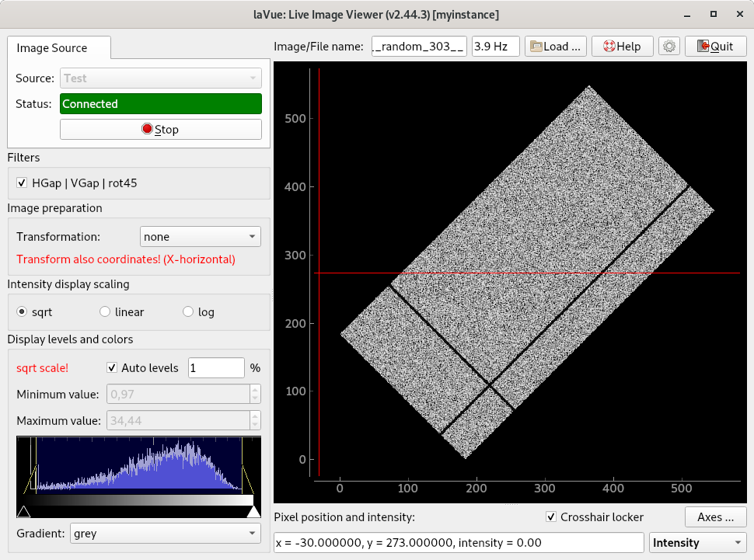
Task: Click the white gradient slider triangle
Action: click(253, 511)
